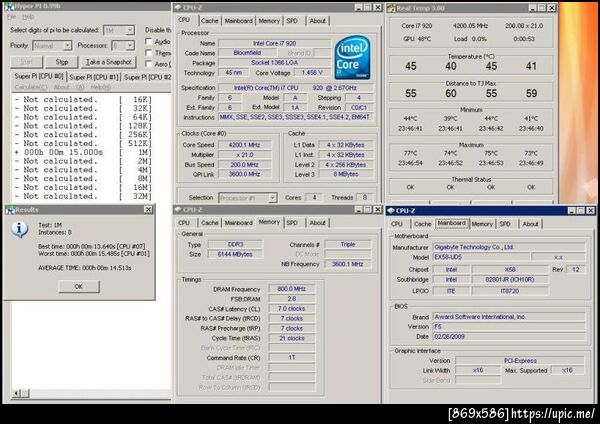Open the File menu in Hyper PI
Viewport: 600px width, 424px height.
tap(11, 17)
